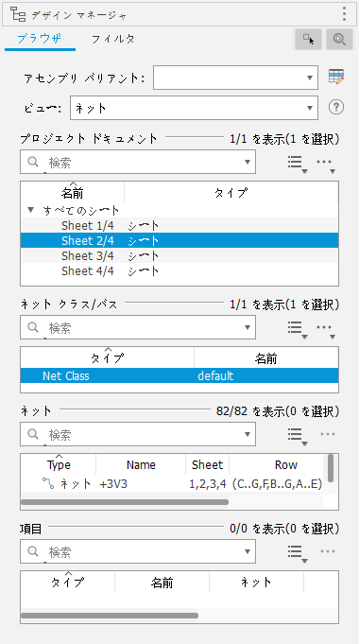The image size is (359, 644).
Task: Open list options in the Items section
Action: 297,553
